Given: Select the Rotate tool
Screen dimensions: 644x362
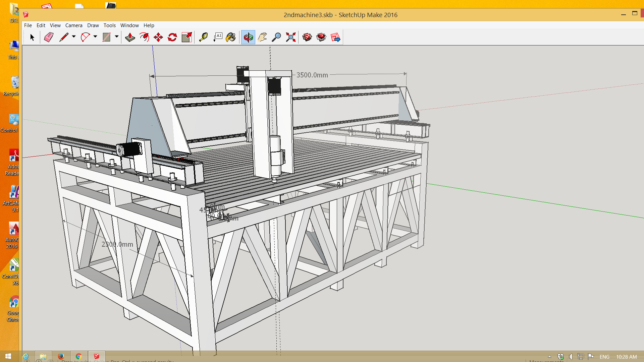Looking at the screenshot, I should (172, 37).
